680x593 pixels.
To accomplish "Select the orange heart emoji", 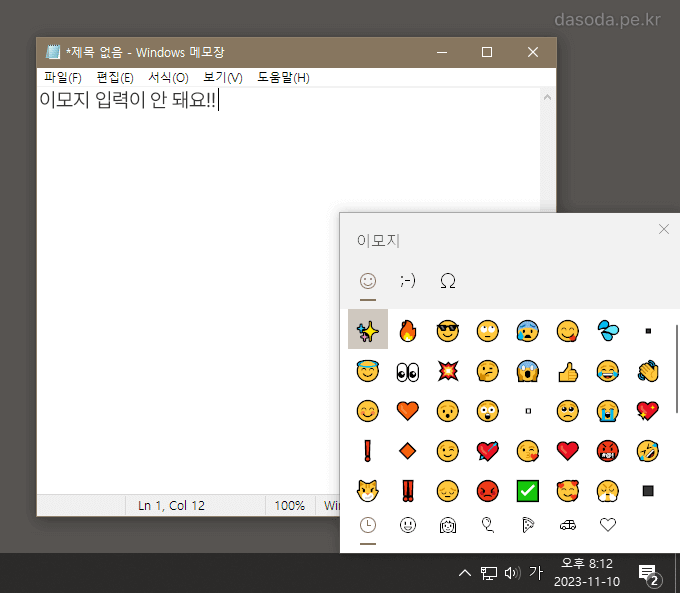I will [x=408, y=411].
